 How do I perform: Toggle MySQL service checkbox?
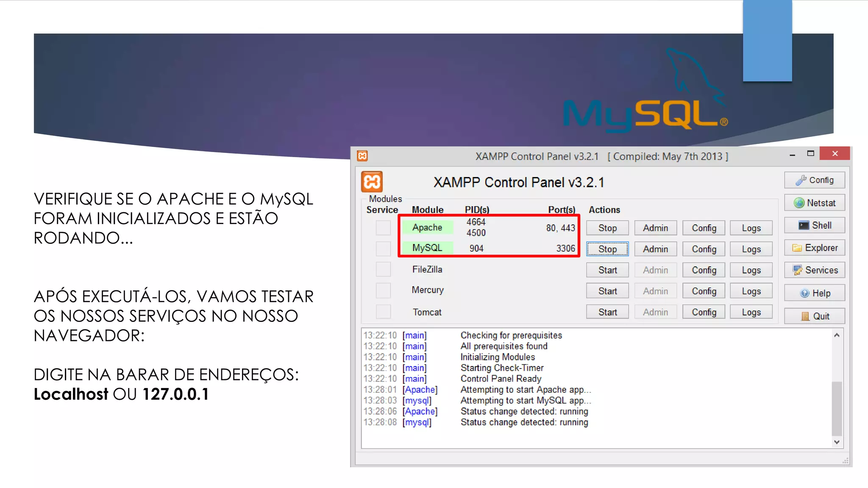(383, 249)
